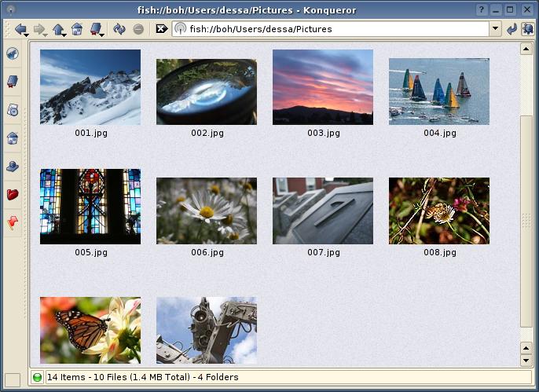Reload the current folder view
Screen dimensions: 539x392
point(119,29)
